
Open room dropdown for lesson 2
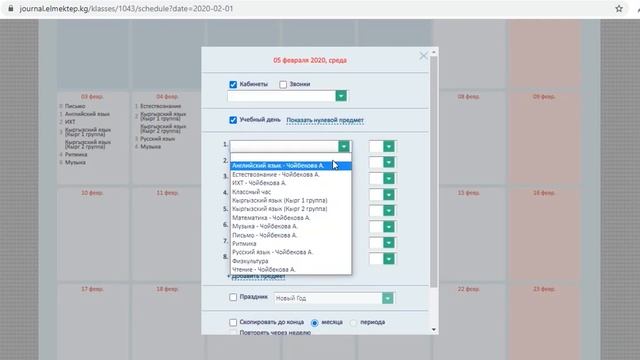point(389,162)
